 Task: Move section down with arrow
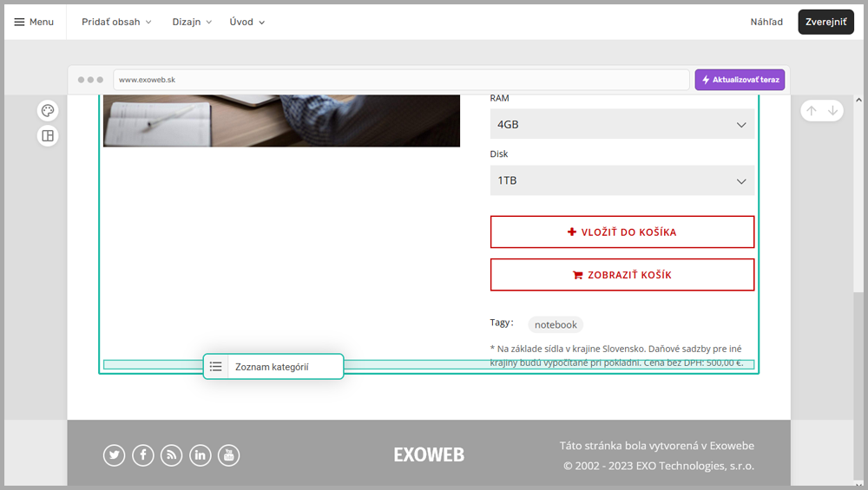click(832, 111)
